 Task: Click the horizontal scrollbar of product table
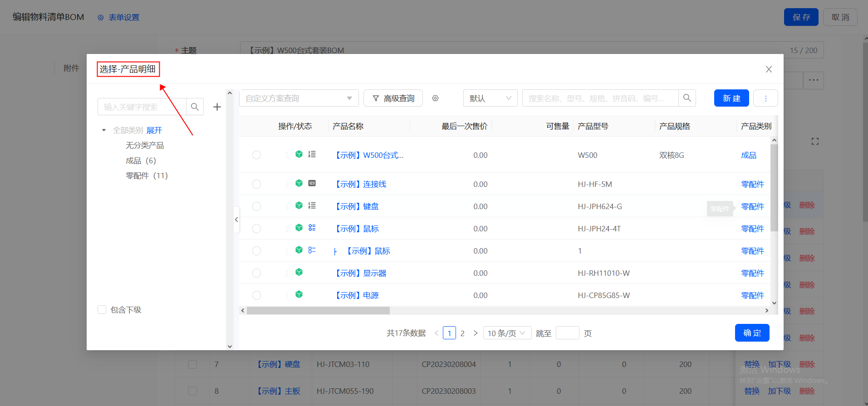[318, 311]
